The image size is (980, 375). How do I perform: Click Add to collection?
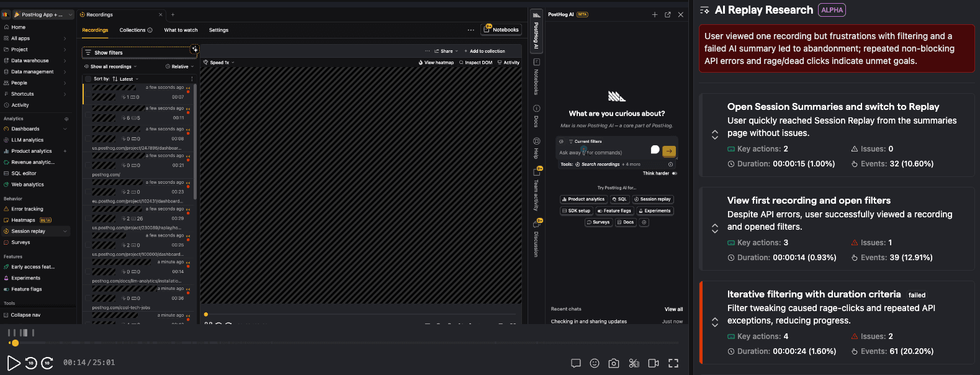click(x=483, y=51)
